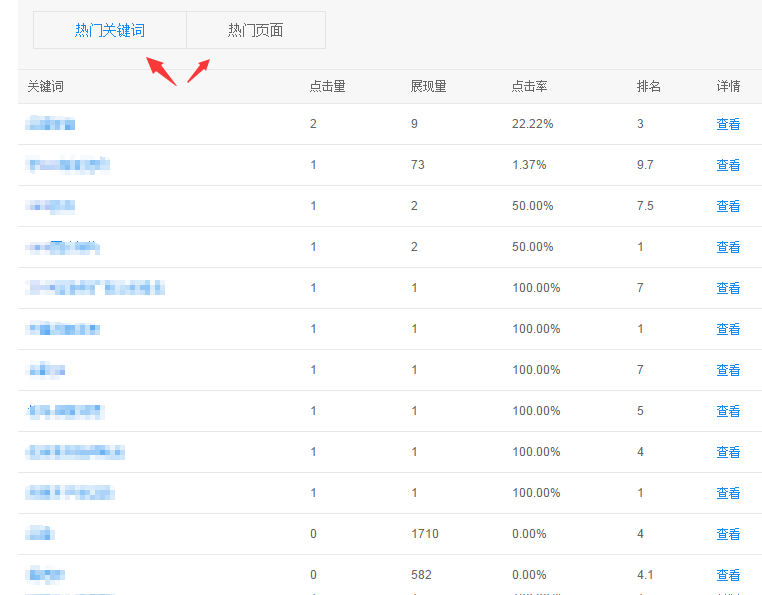Click 查看 for the 100.00% row ranked 4
The height and width of the screenshot is (595, 762).
(x=728, y=452)
